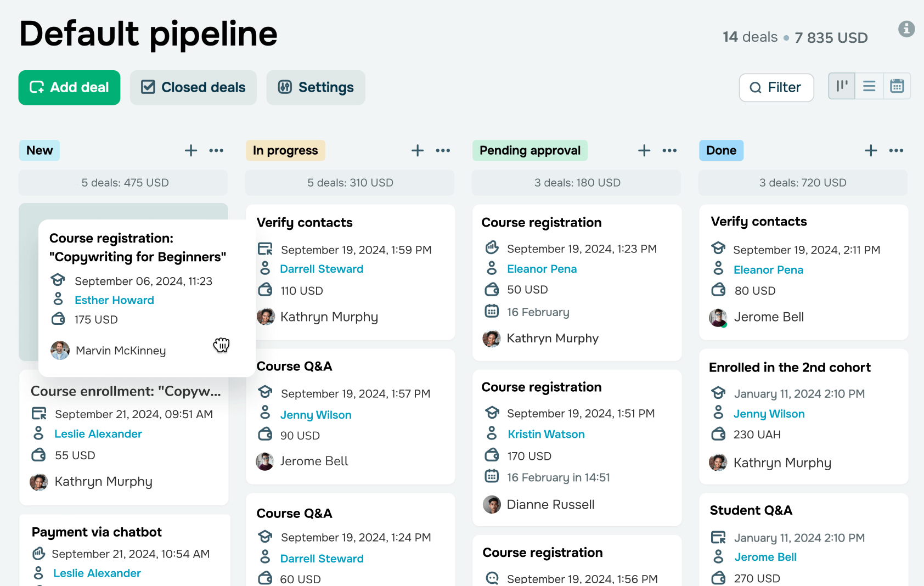
Task: Add a deal to the Pending approval column
Action: (644, 150)
